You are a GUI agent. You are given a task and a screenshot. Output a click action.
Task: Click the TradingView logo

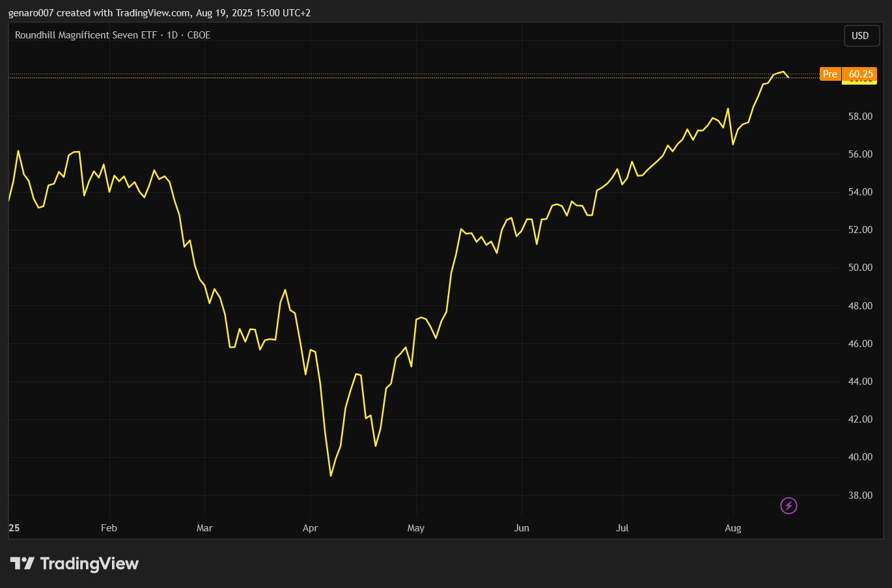74,563
